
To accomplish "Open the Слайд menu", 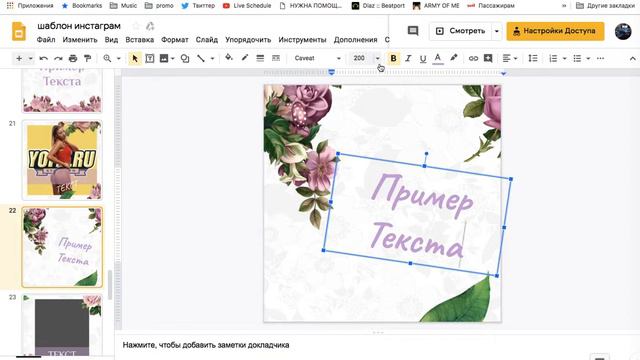I will 207,40.
